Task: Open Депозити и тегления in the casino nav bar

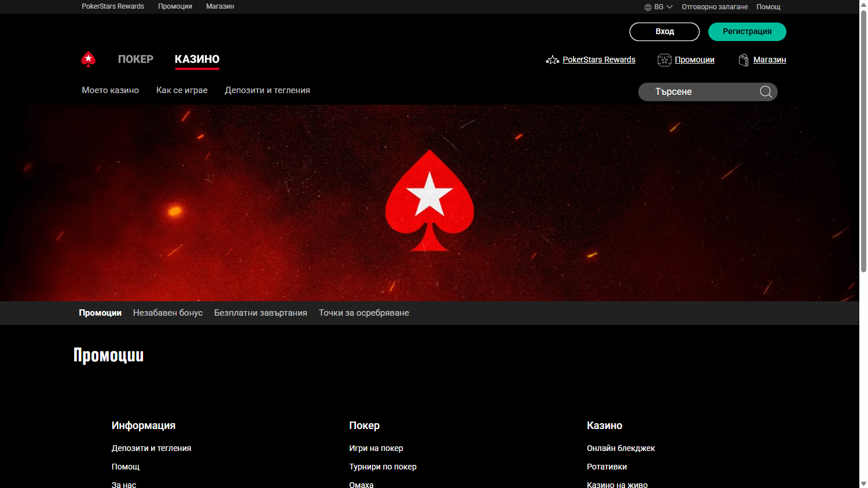Action: coord(267,90)
